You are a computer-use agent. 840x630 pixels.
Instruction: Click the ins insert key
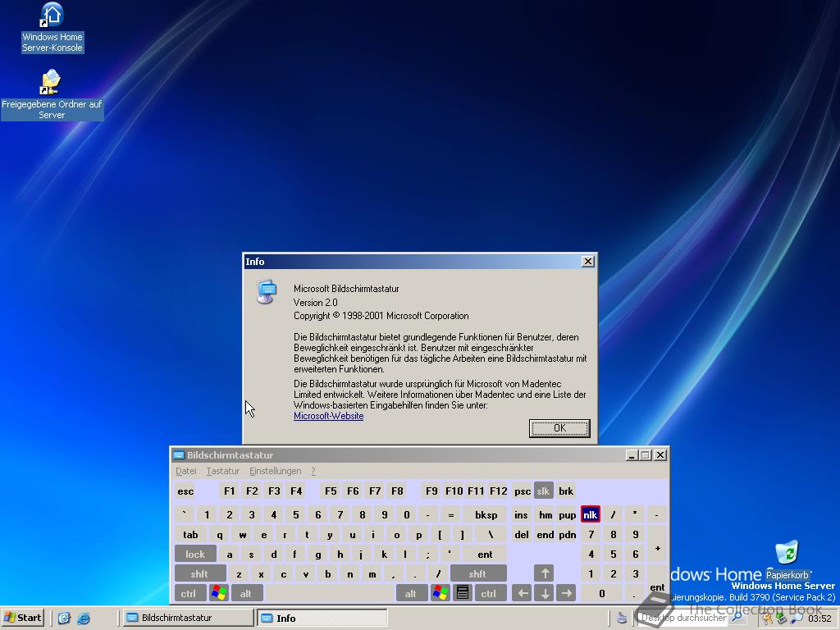click(522, 514)
